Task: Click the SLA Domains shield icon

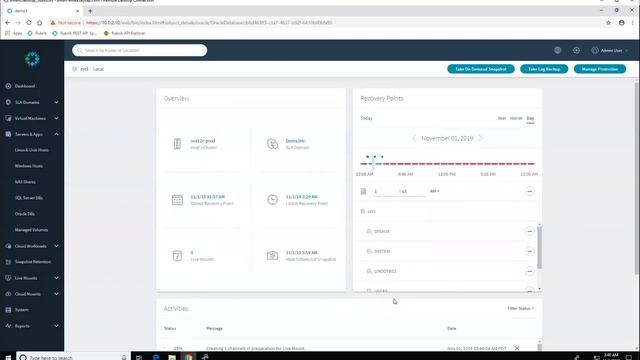Action: point(8,102)
